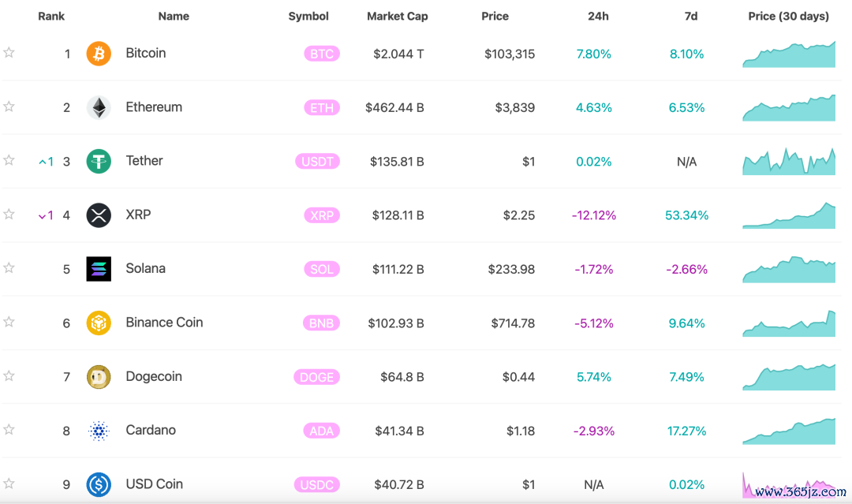Click the Ethereum diamond logo
The image size is (852, 504).
[99, 107]
